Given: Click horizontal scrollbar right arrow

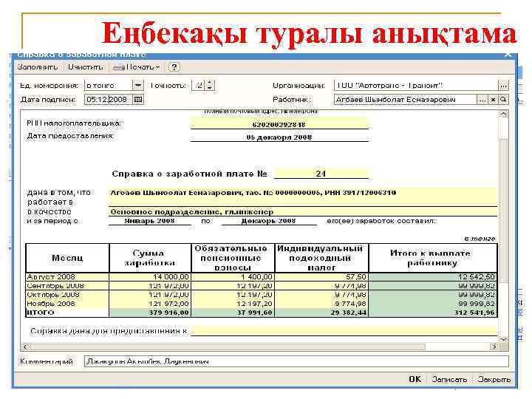Looking at the screenshot, I should coord(494,347).
